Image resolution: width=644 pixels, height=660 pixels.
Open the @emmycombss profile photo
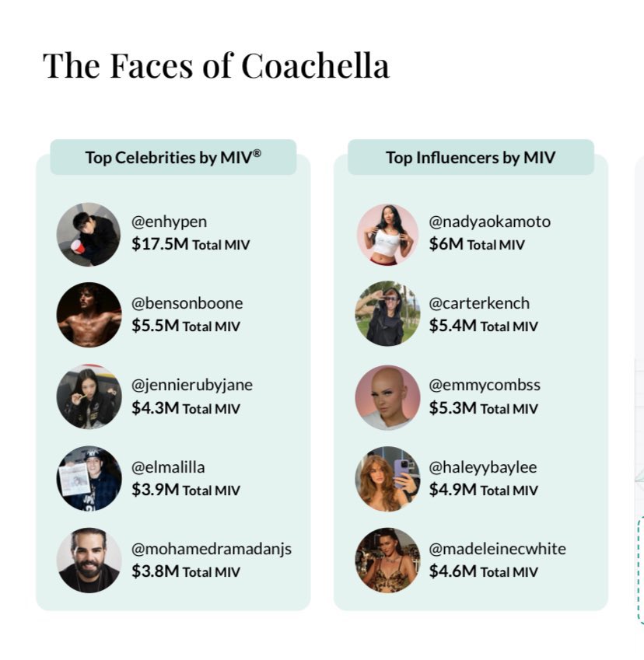(387, 397)
